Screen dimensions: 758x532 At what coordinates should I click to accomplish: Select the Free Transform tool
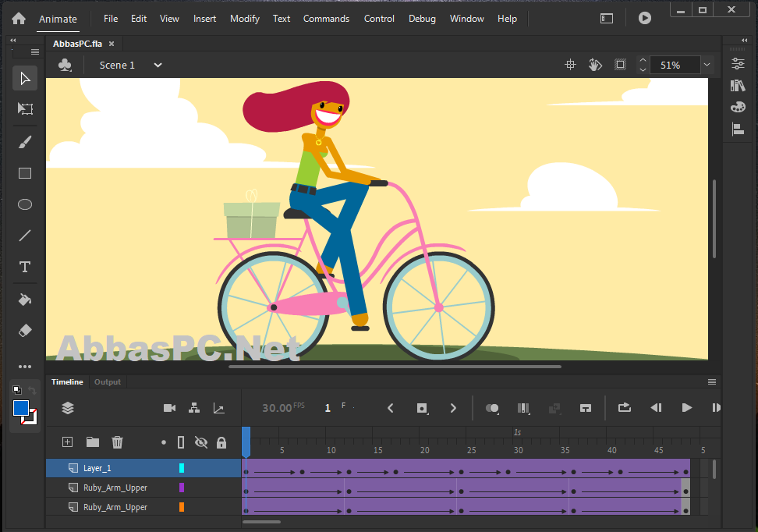[x=25, y=108]
